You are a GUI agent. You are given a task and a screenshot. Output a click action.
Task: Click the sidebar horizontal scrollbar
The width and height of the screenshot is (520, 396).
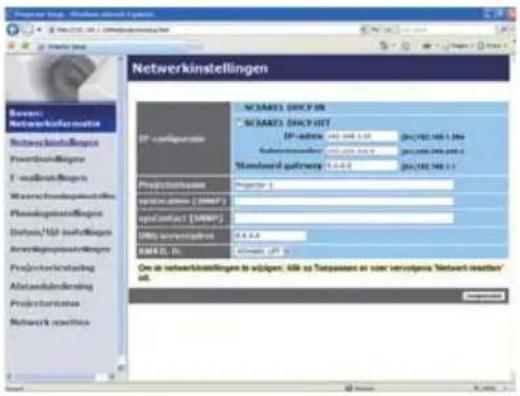60,377
